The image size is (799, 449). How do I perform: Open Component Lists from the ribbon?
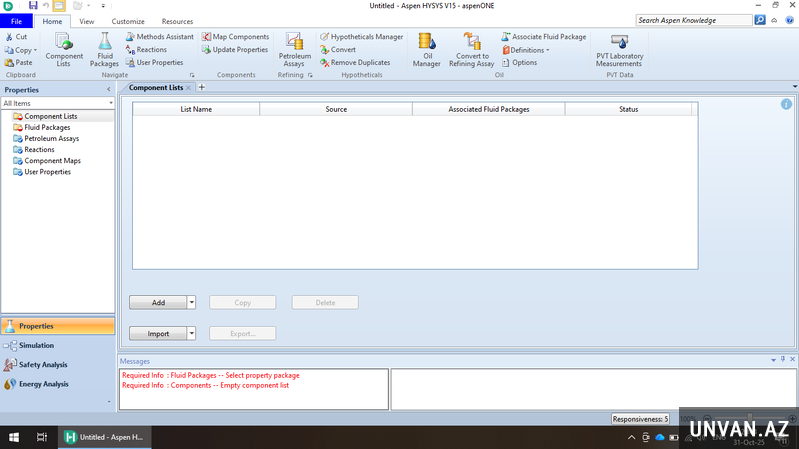(x=64, y=48)
